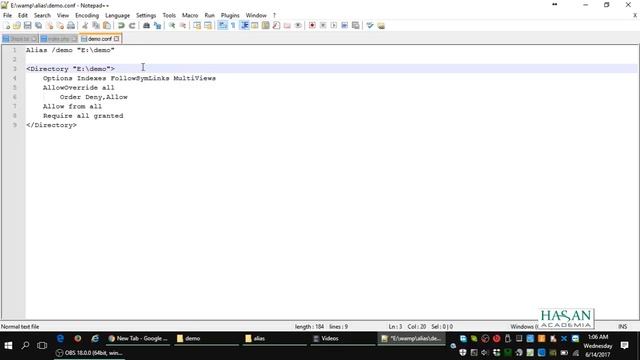The image size is (640, 360).
Task: Cut selection with scissors icon
Action: pyautogui.click(x=85, y=26)
